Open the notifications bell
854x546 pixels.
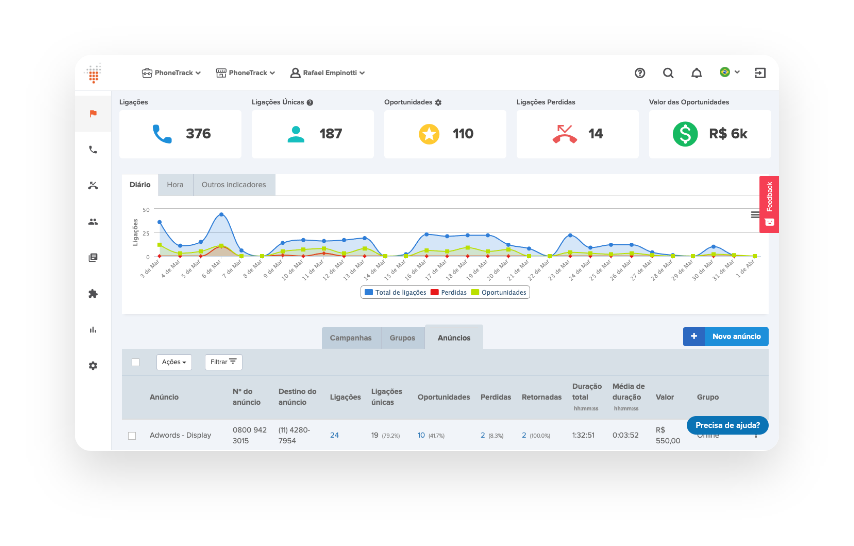(697, 73)
